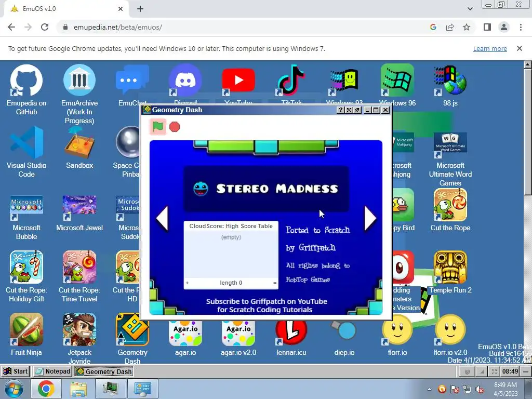Open the florr.io desktop icon
This screenshot has width=532, height=399.
tap(397, 335)
